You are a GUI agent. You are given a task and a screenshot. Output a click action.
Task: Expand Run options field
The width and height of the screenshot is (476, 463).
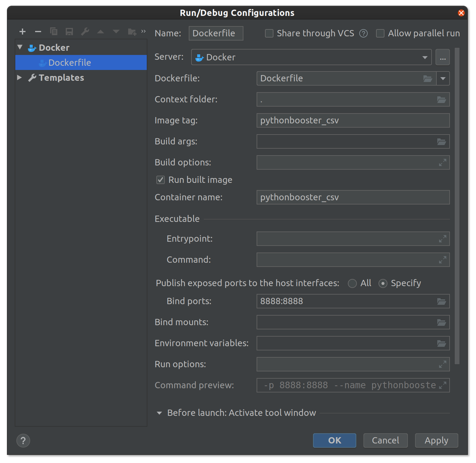click(443, 365)
